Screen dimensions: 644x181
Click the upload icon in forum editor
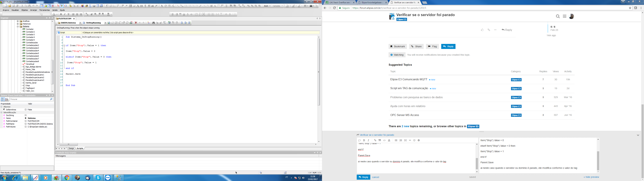(x=389, y=140)
